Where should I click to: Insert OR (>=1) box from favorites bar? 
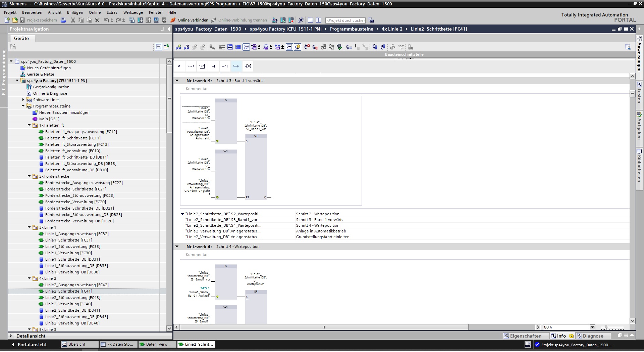(191, 66)
